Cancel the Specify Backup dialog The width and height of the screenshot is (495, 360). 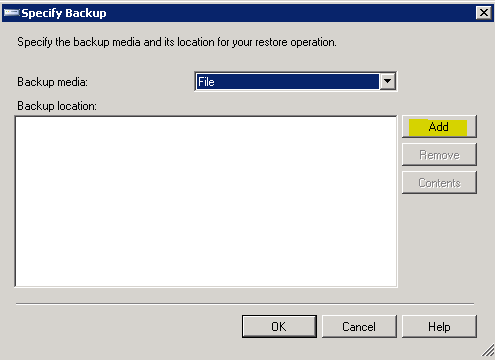(x=359, y=327)
